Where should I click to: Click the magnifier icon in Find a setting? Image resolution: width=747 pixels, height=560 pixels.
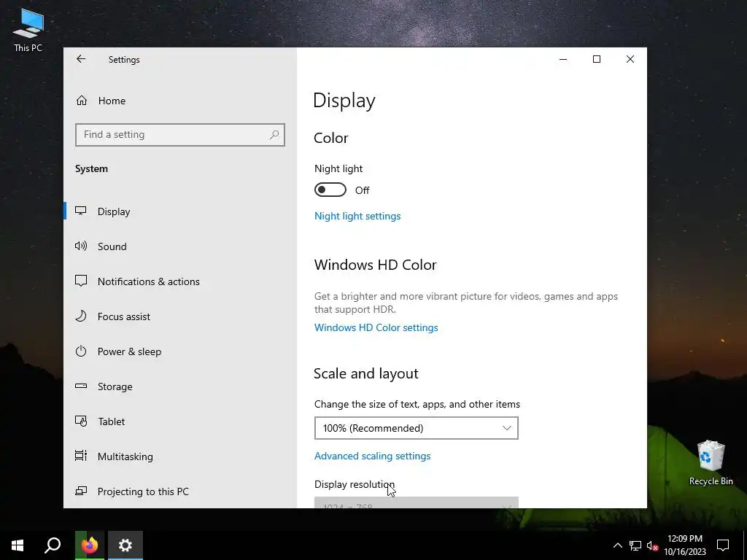[x=274, y=135]
